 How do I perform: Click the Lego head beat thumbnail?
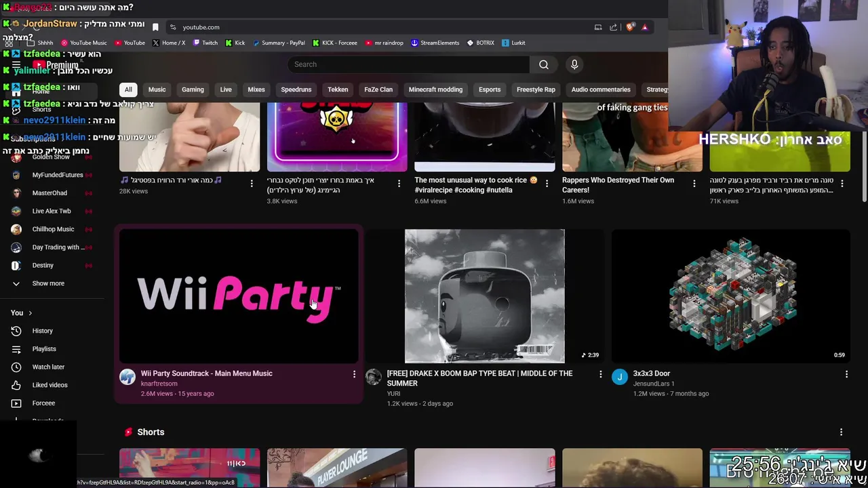click(484, 296)
